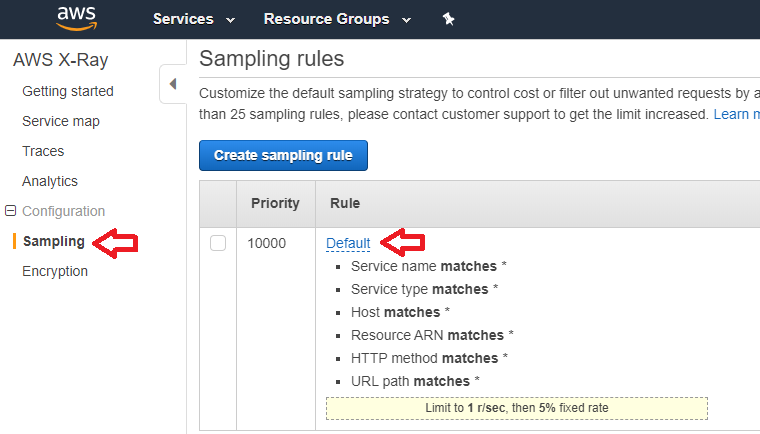Sort by the Priority column header
Screen dimensions: 760x434
(275, 203)
